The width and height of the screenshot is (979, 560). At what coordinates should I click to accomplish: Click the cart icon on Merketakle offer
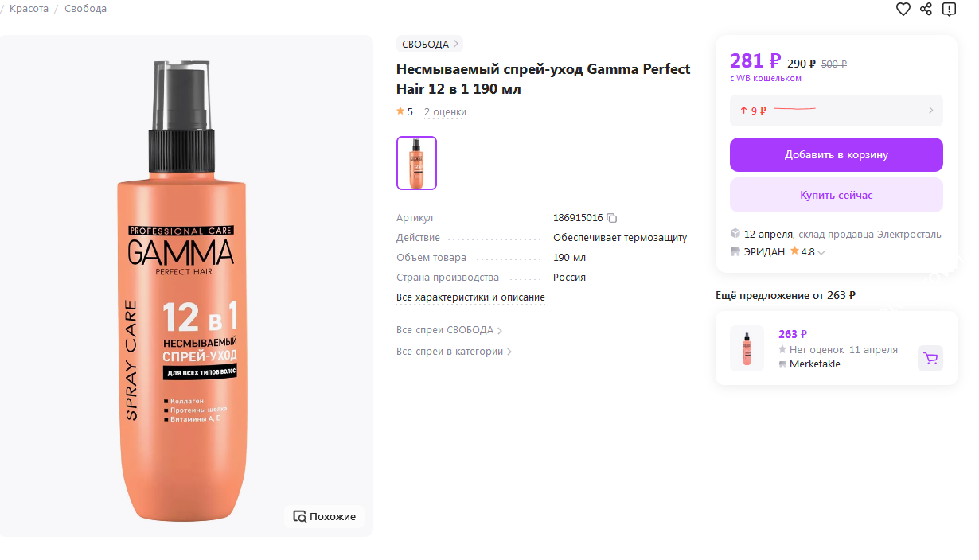tap(930, 358)
